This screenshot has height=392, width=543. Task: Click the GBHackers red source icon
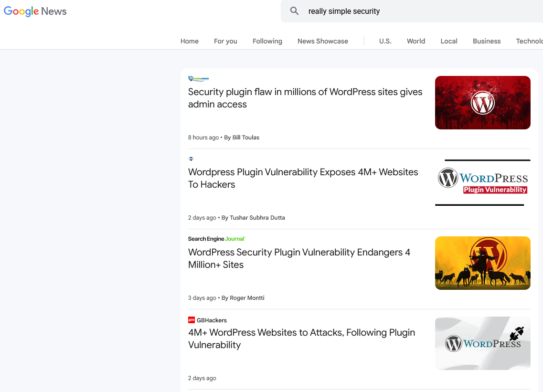(191, 320)
